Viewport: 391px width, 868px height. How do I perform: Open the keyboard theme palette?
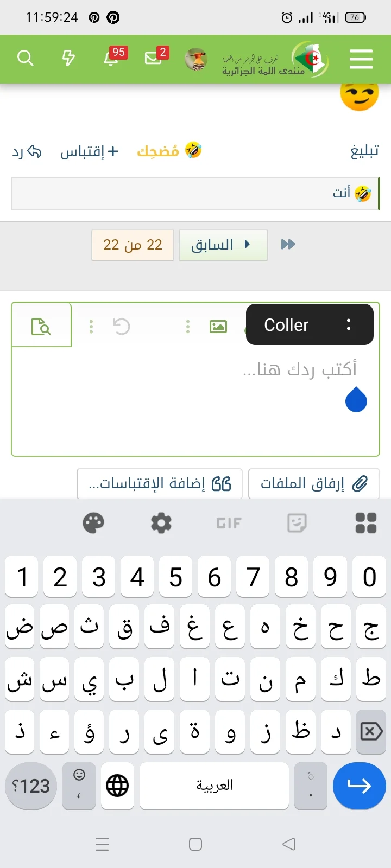[94, 522]
